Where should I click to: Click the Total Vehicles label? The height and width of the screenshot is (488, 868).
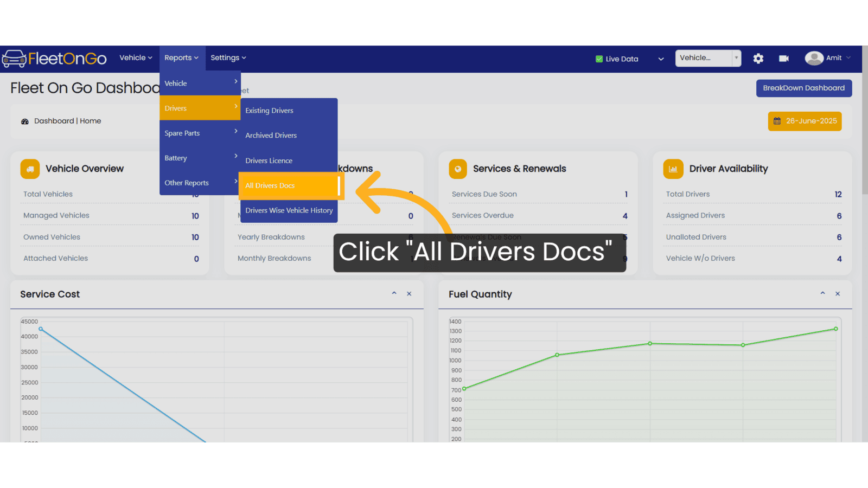pyautogui.click(x=48, y=194)
